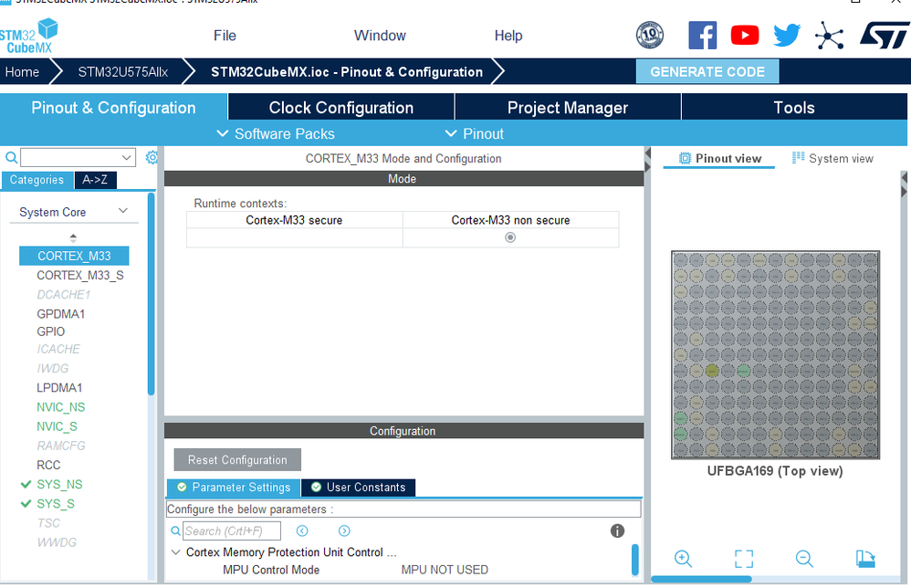Click the STM32U575AIIx breadcrumb
This screenshot has height=588, width=911.
coord(122,72)
